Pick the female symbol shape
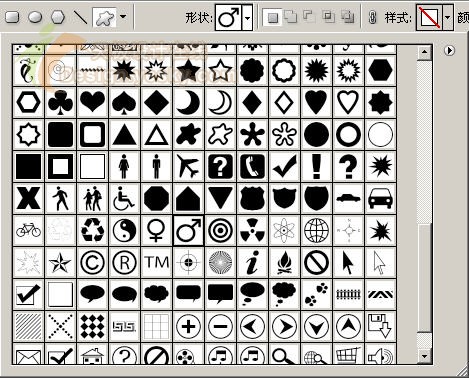 click(x=156, y=230)
